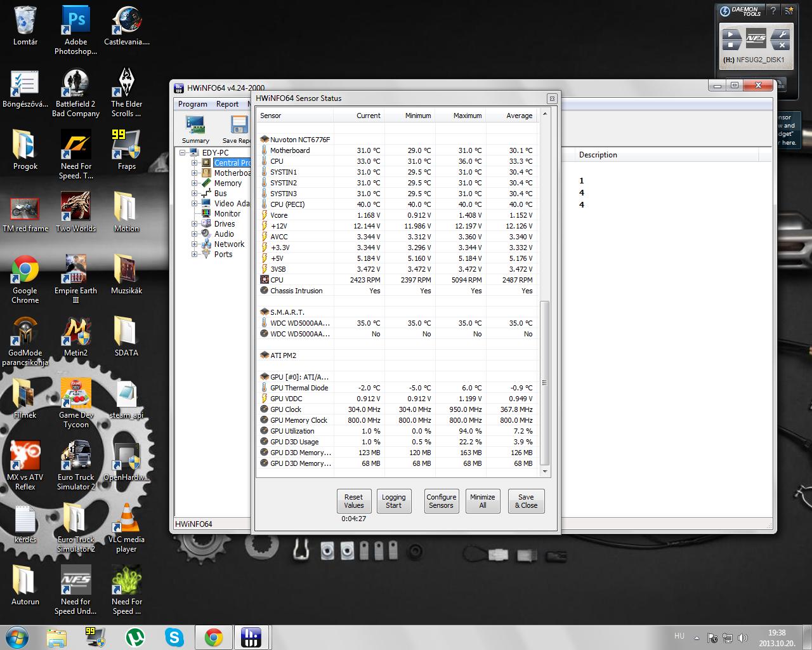Click the Sensor column header

[x=295, y=116]
